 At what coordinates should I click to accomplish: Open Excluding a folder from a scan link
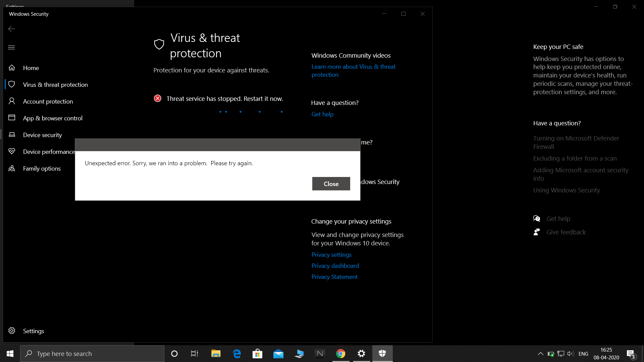pos(575,158)
